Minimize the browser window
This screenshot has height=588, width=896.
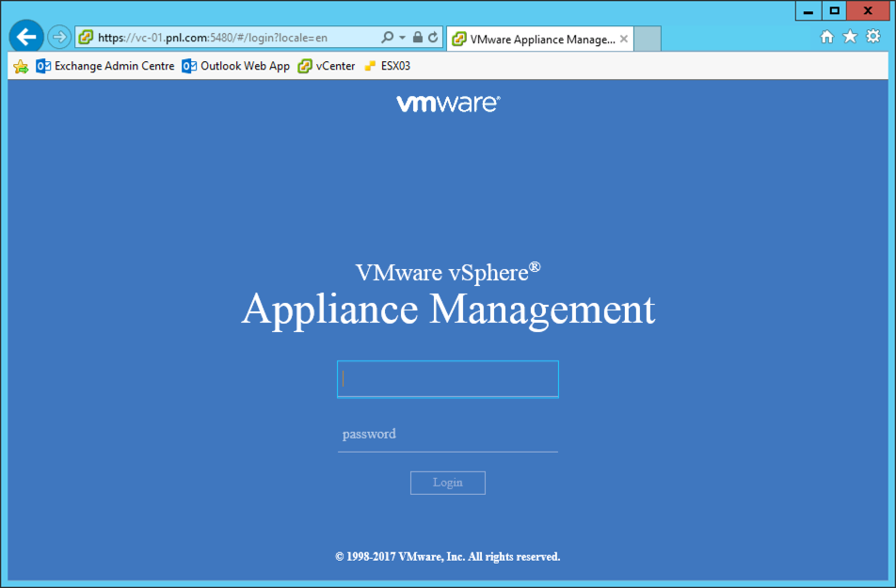coord(808,10)
